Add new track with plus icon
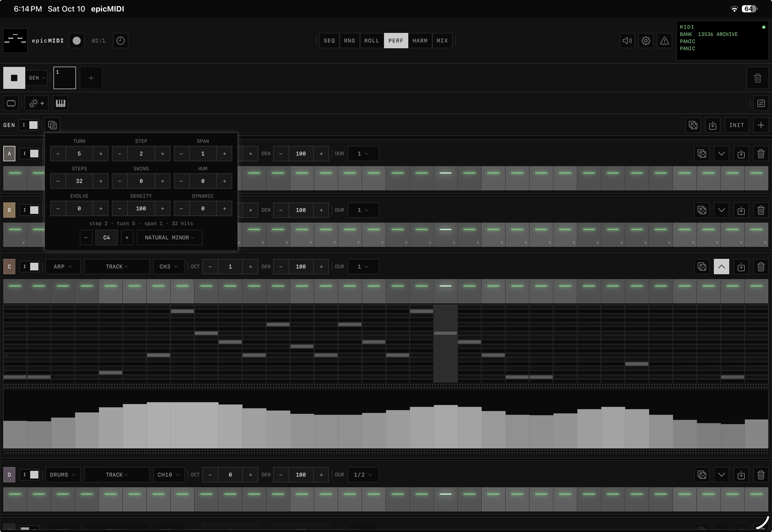 [x=761, y=125]
